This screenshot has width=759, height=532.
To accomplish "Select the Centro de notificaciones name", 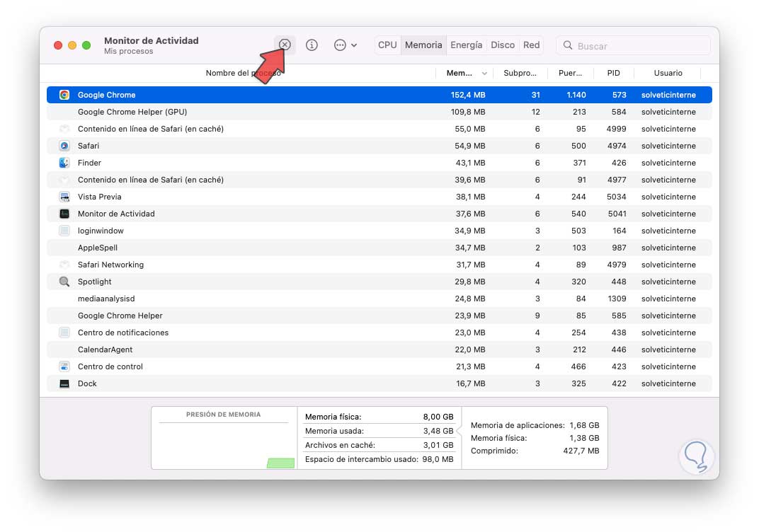I will (123, 332).
